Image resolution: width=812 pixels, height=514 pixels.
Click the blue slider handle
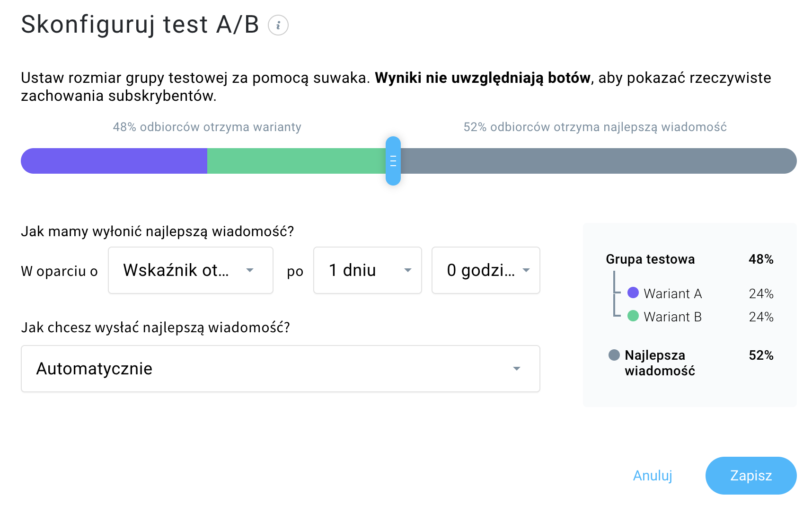click(393, 161)
